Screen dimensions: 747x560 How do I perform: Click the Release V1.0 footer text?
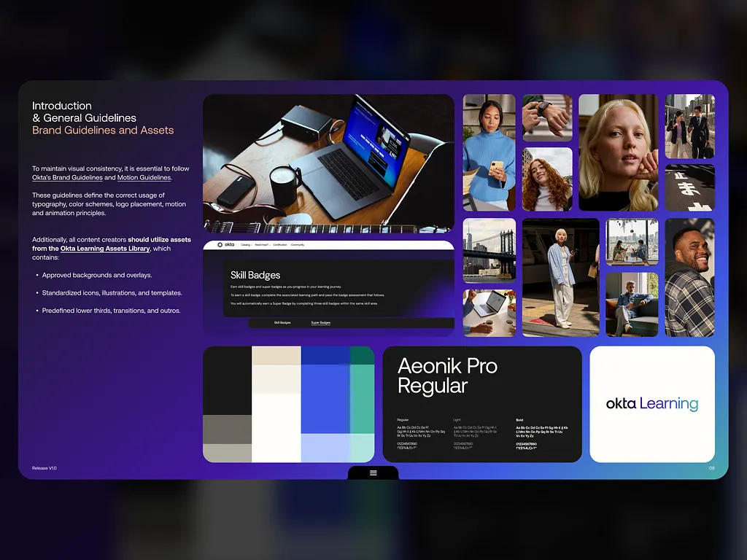(44, 468)
